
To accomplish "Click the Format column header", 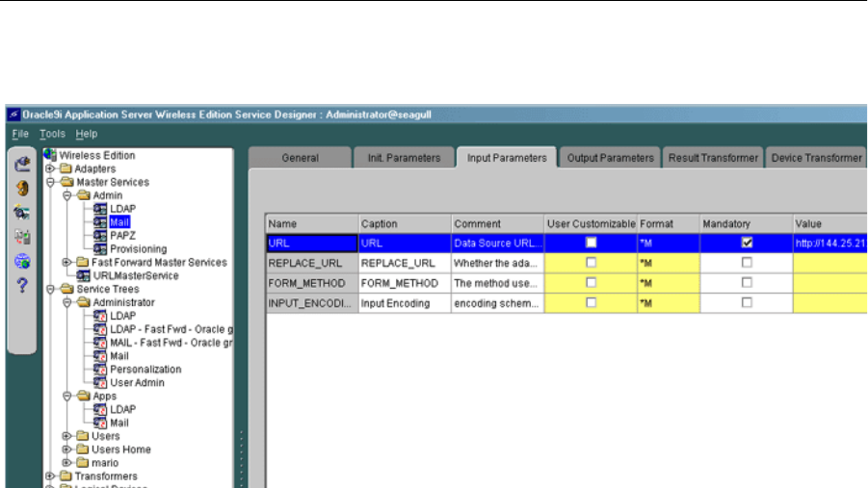I will pos(669,223).
